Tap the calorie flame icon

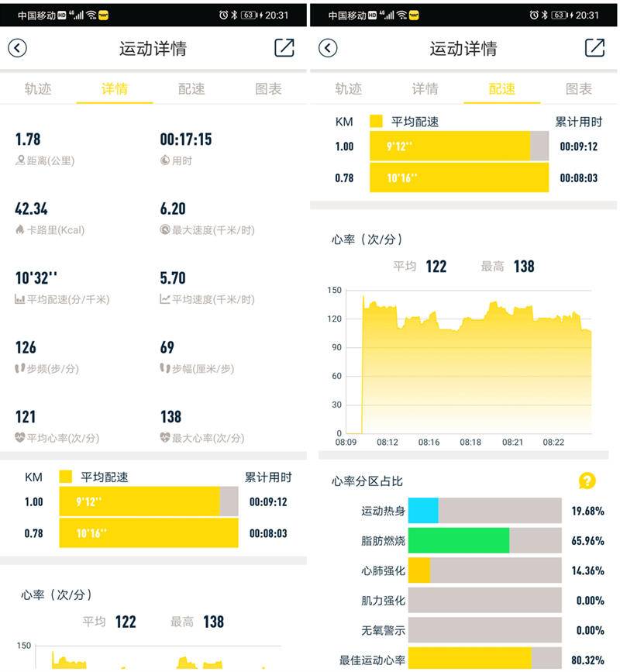click(x=19, y=229)
